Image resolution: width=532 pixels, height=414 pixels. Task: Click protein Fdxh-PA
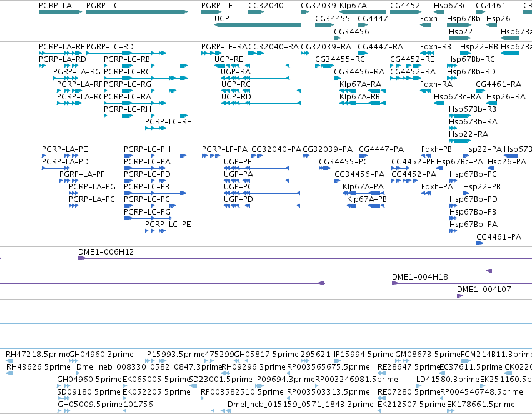(426, 193)
